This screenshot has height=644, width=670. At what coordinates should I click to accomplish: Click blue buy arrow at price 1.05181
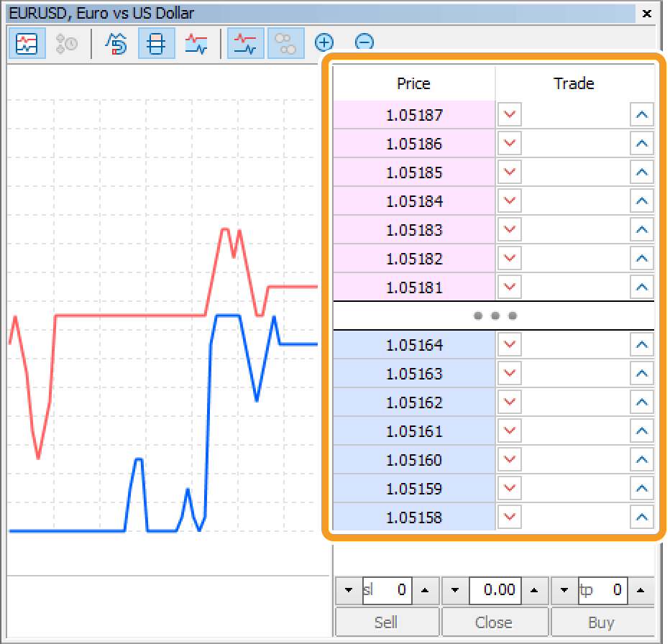click(642, 287)
